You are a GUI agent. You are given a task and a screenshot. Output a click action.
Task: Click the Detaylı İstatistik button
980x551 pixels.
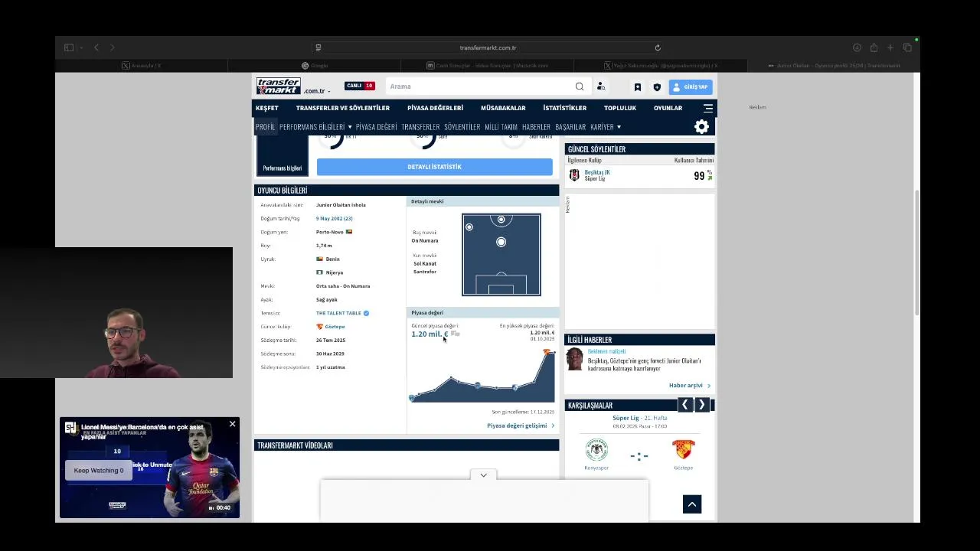coord(434,167)
